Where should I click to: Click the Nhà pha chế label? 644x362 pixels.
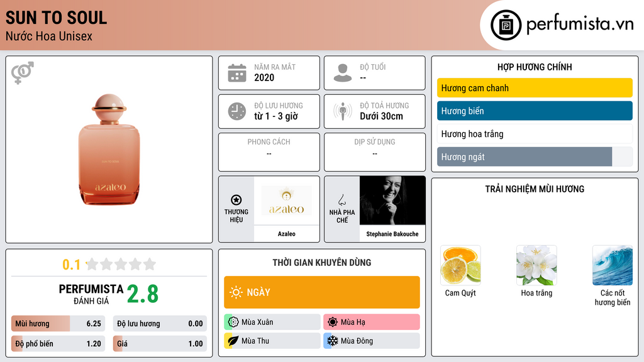tap(341, 216)
